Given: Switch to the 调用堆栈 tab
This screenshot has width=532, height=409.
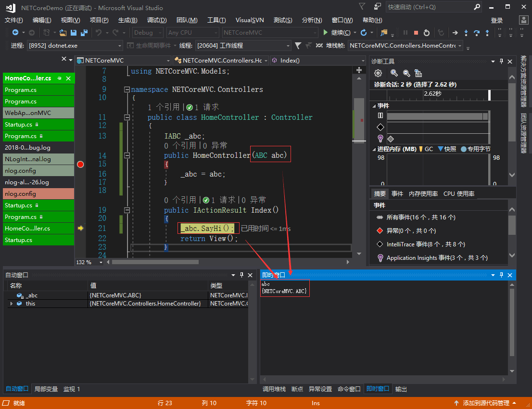Looking at the screenshot, I should click(x=274, y=389).
